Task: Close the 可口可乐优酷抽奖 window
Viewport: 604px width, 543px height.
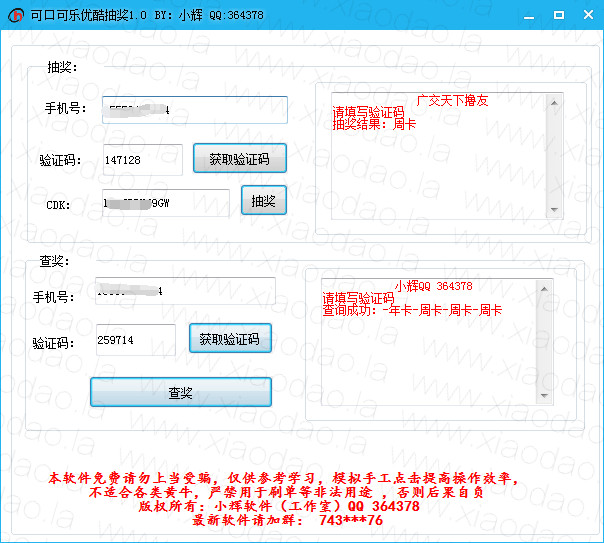Action: click(x=588, y=15)
